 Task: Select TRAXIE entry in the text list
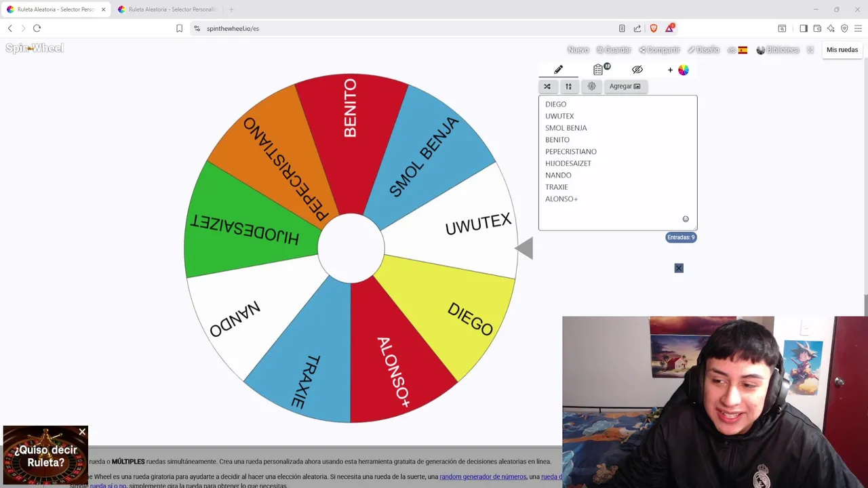(556, 187)
